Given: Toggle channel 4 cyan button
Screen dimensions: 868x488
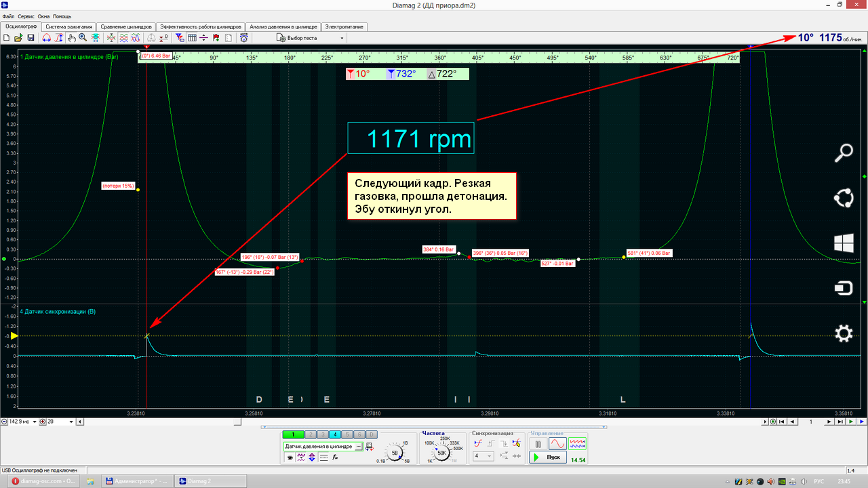Looking at the screenshot, I should (335, 434).
